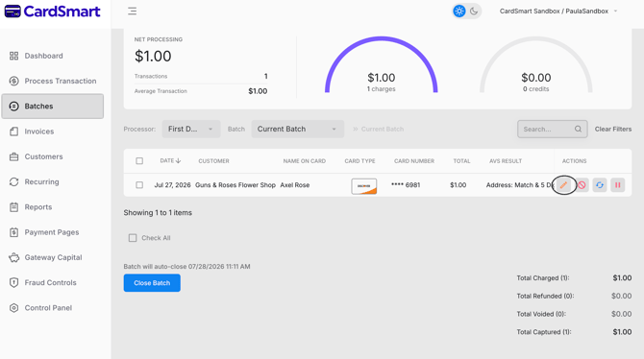Click the red pause action icon
Screen dimensions: 644x359
[x=617, y=185]
